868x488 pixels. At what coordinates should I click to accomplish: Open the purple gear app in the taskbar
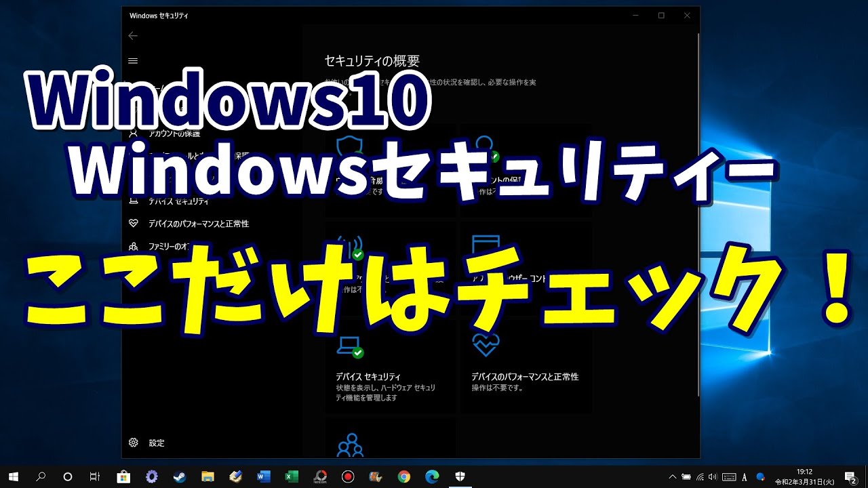(x=152, y=476)
